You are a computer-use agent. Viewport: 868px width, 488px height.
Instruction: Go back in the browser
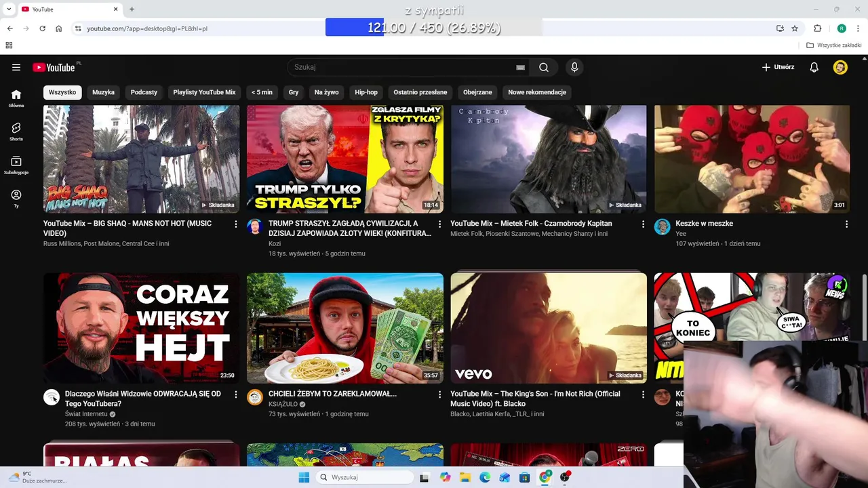9,28
